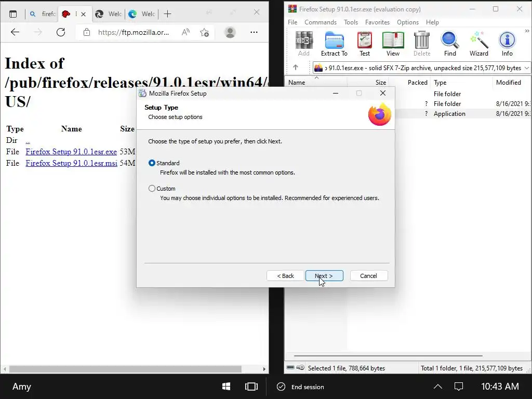
Task: Click the Firefox Setup dialog title icon
Action: 142,94
